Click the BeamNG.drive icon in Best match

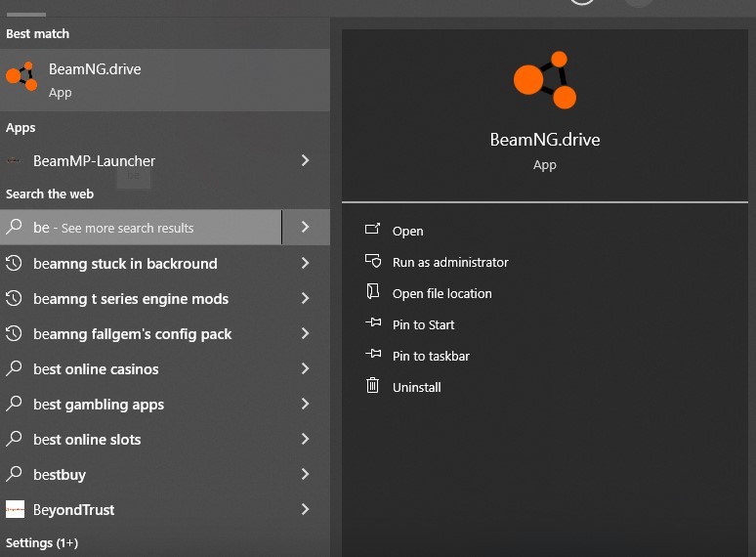pyautogui.click(x=21, y=77)
